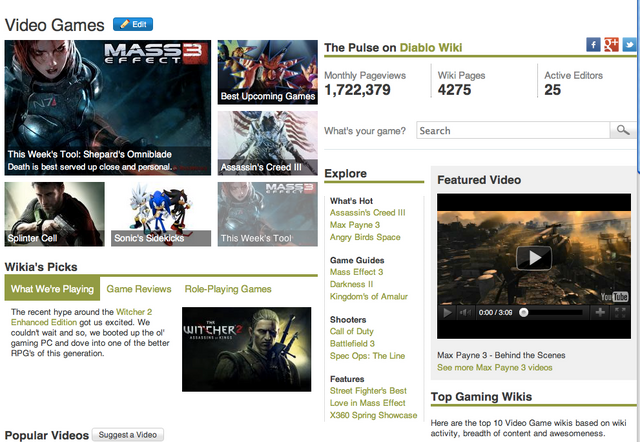Open Assassin's Creed III under What's Hot

tap(367, 213)
